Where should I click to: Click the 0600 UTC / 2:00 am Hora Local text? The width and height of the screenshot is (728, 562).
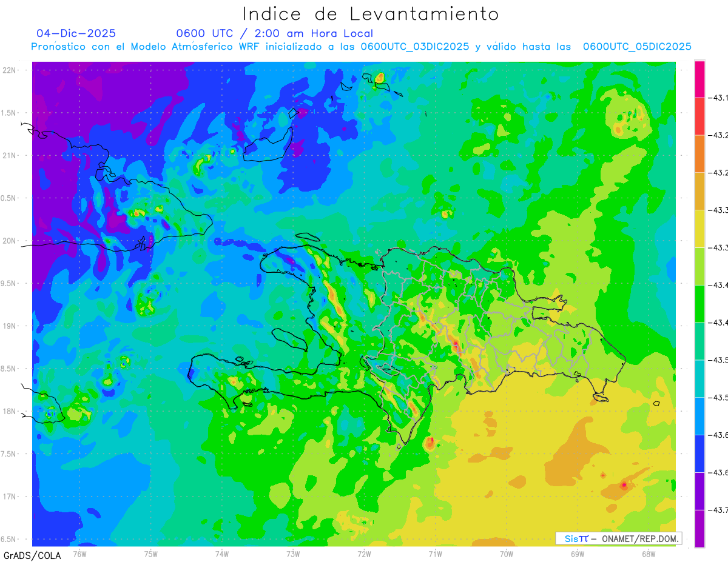tap(274, 33)
